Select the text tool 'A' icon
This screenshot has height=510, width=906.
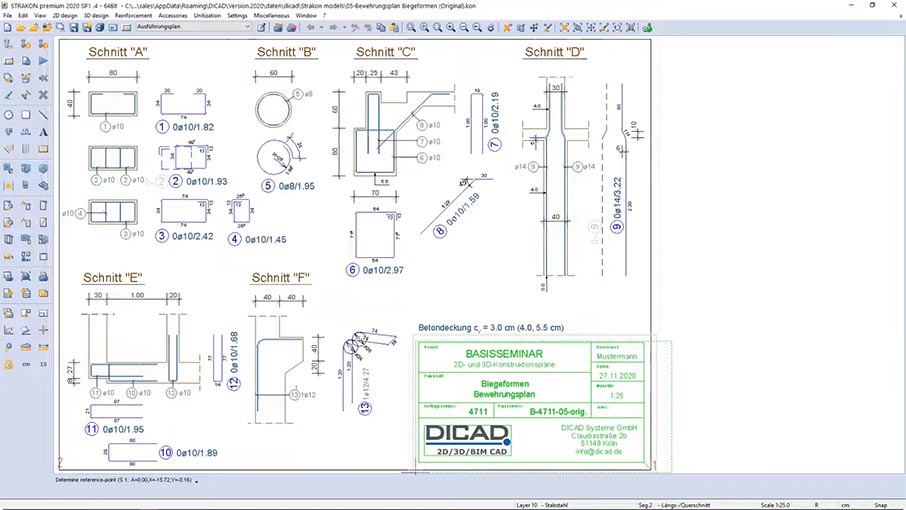(x=44, y=132)
